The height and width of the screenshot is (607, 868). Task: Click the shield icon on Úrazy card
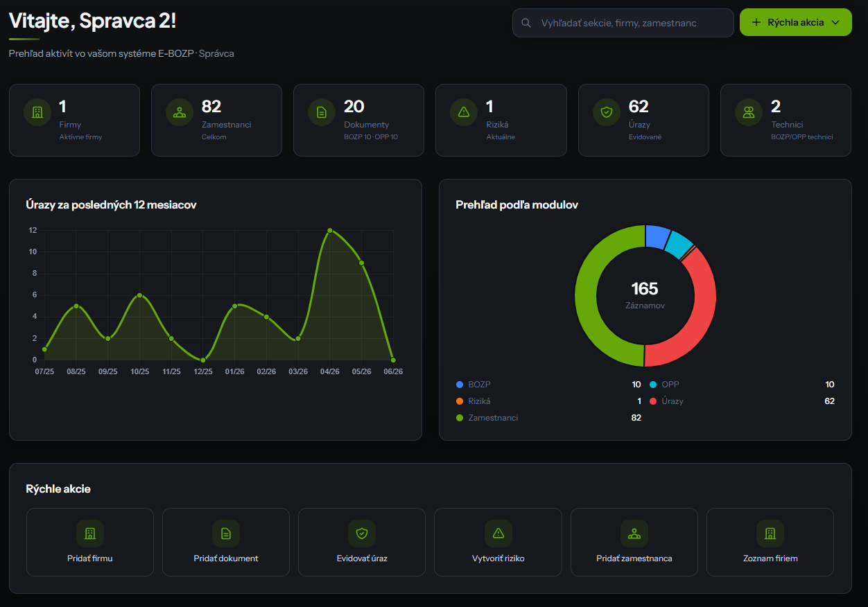point(607,112)
